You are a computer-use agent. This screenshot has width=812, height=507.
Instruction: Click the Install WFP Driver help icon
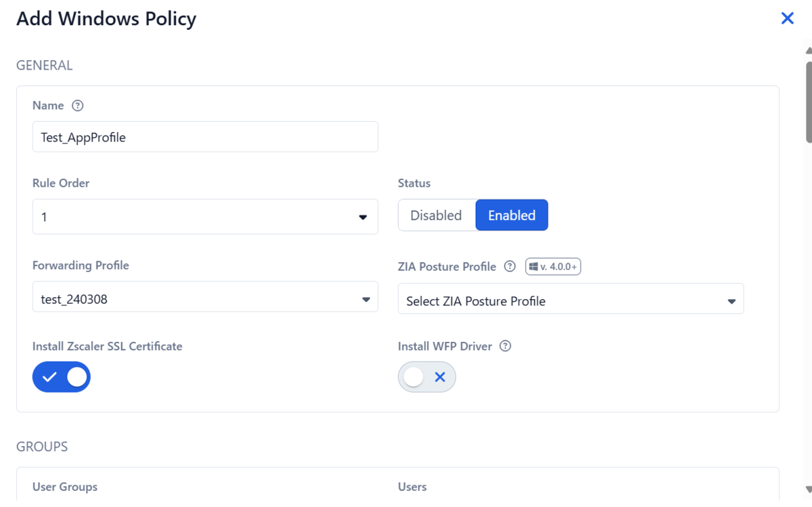click(505, 346)
